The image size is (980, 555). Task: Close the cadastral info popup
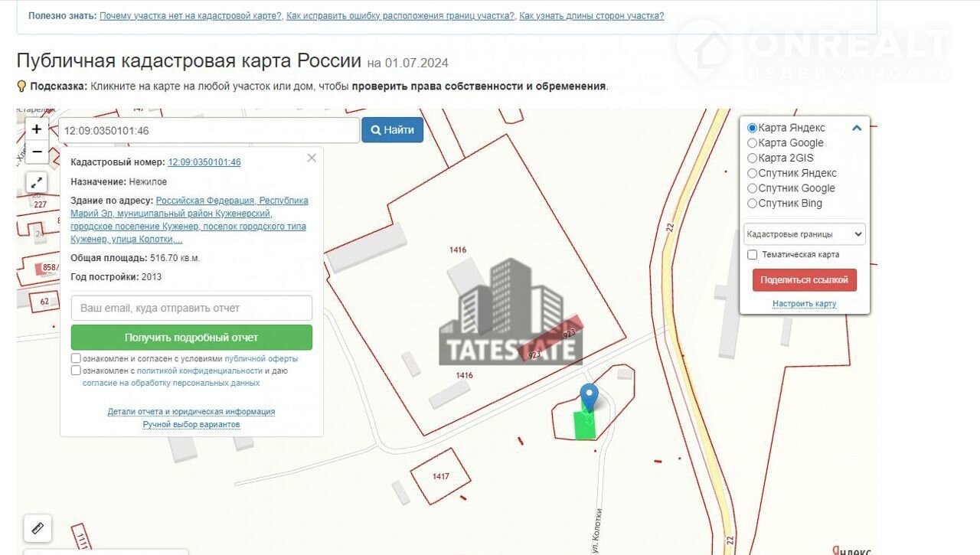(x=311, y=158)
